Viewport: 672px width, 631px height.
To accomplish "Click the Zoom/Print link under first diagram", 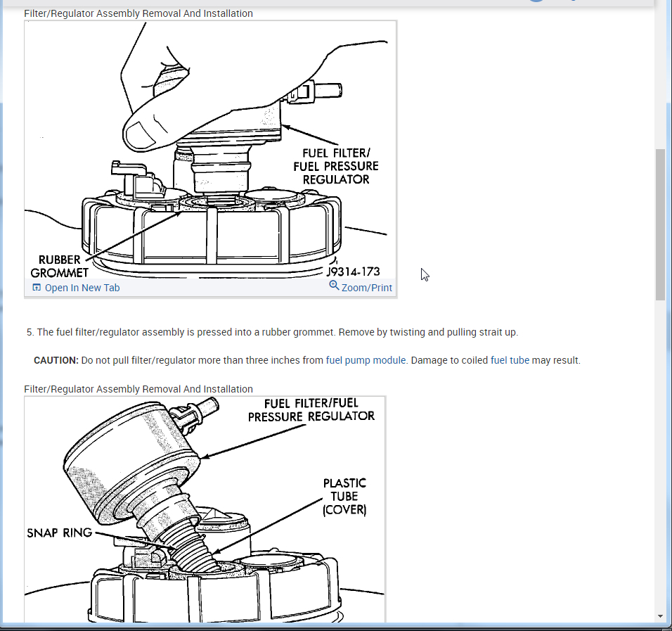I will 366,288.
